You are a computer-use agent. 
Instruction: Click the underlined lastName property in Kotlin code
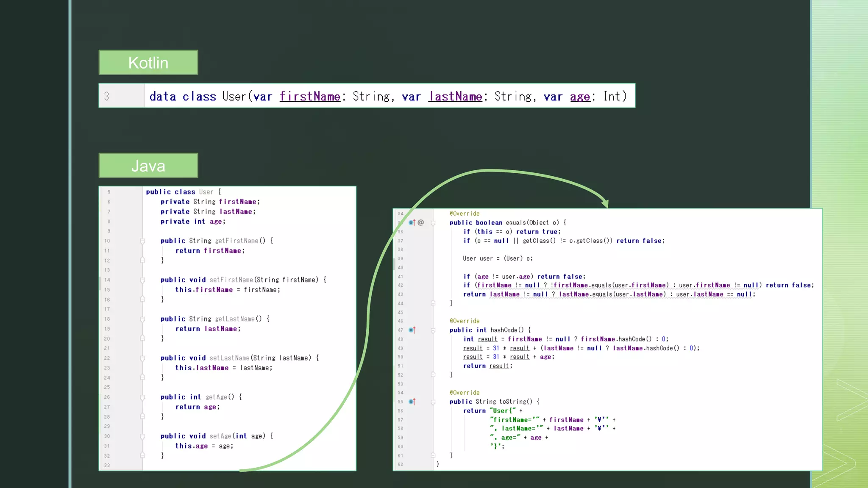(455, 97)
